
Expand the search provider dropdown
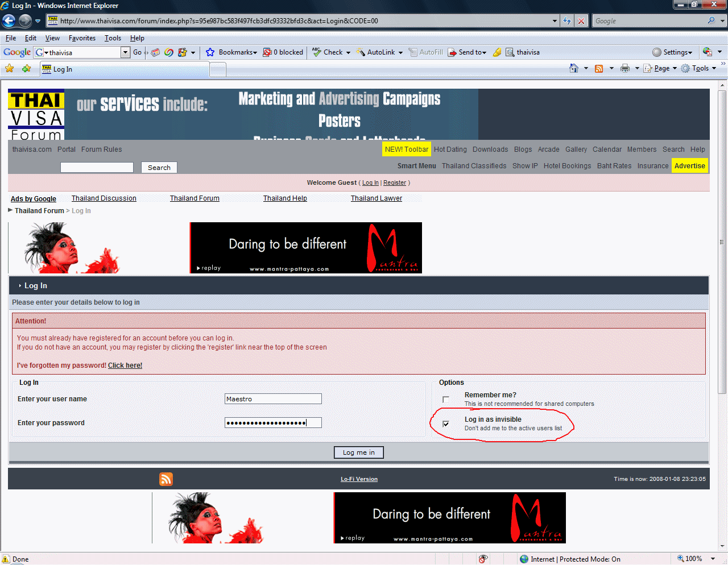(x=722, y=21)
